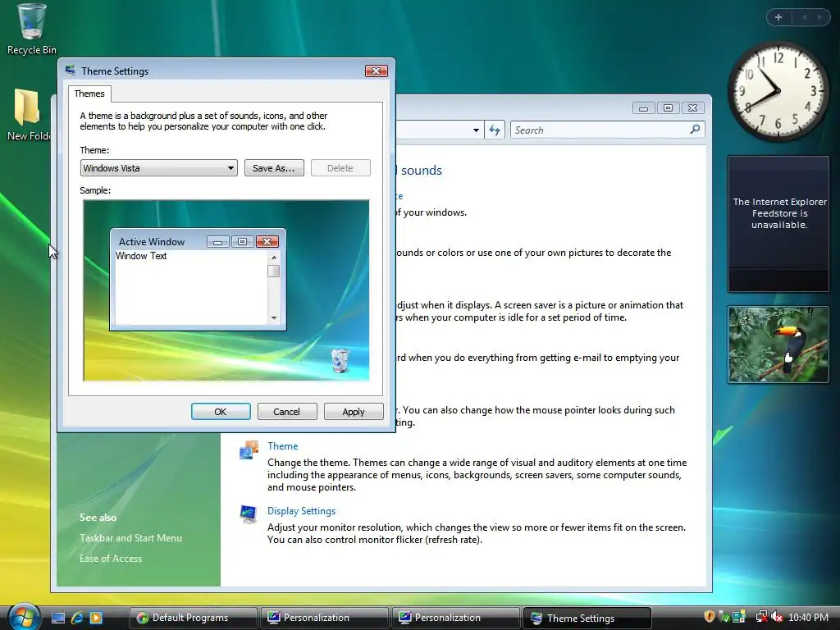Launch Windows Media Player quick launch icon
Image resolution: width=840 pixels, height=630 pixels.
point(96,618)
